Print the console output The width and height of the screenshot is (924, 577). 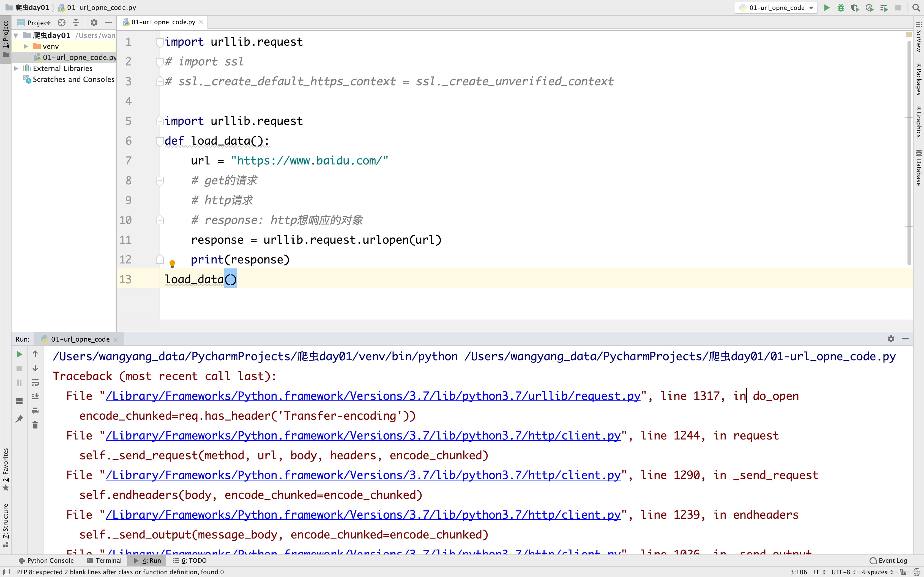[35, 411]
